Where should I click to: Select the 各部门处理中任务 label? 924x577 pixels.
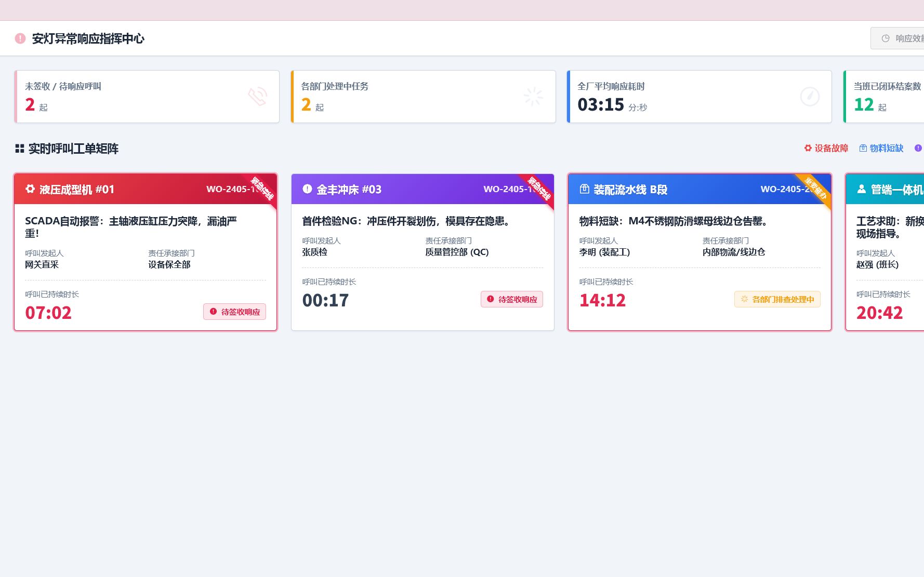click(x=335, y=86)
